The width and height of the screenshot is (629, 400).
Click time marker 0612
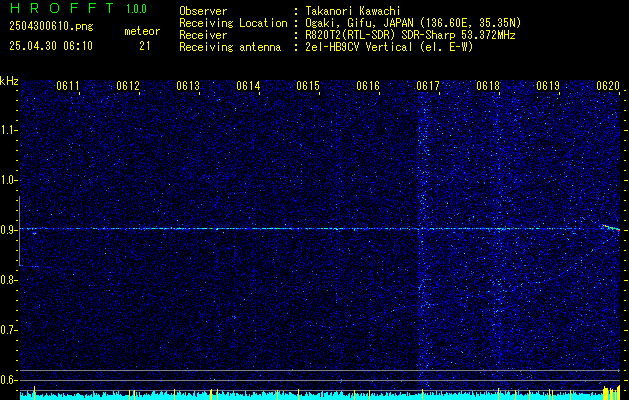click(128, 86)
